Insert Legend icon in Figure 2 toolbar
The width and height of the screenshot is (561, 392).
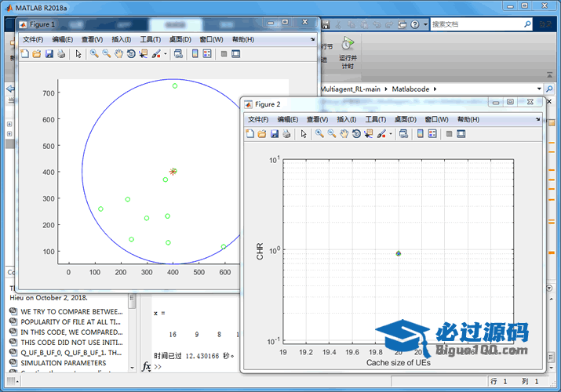[x=432, y=134]
